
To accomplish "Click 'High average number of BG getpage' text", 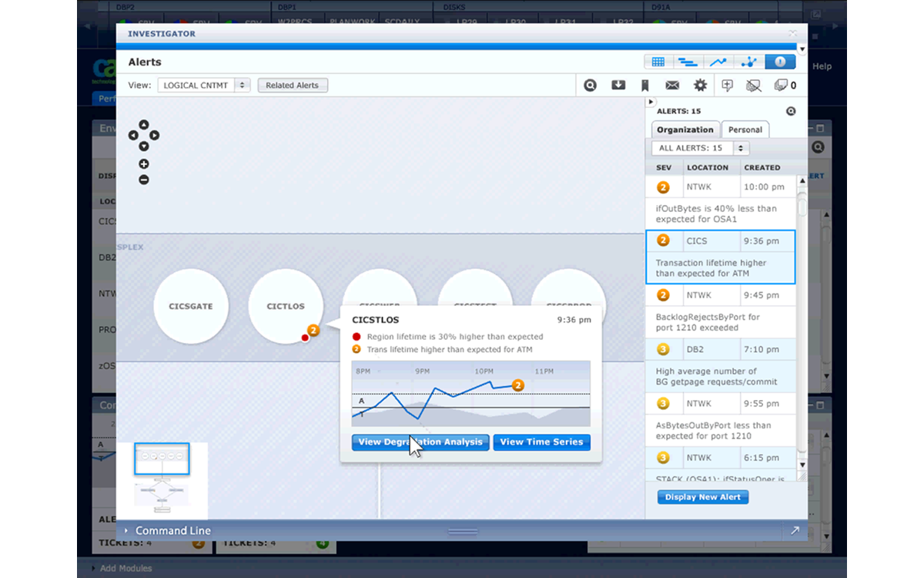I will click(x=716, y=376).
